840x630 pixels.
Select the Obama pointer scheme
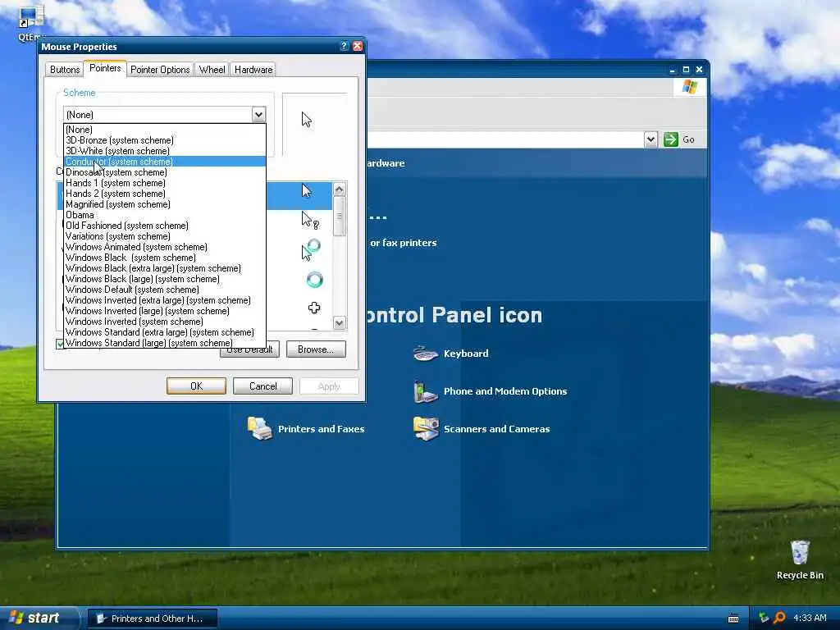[x=164, y=215]
